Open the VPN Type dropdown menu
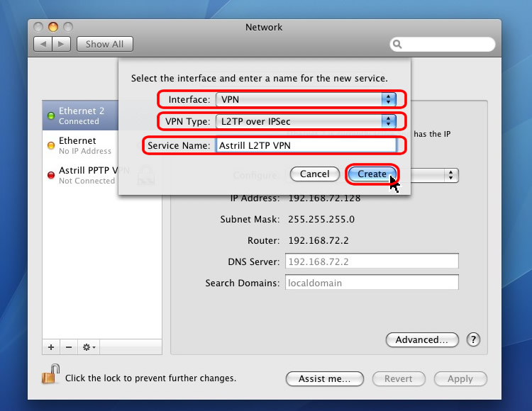532x411 pixels. pyautogui.click(x=306, y=121)
